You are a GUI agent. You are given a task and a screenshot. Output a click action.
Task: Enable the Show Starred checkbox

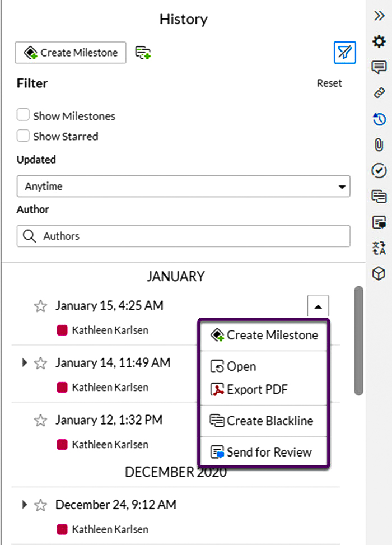pyautogui.click(x=23, y=135)
